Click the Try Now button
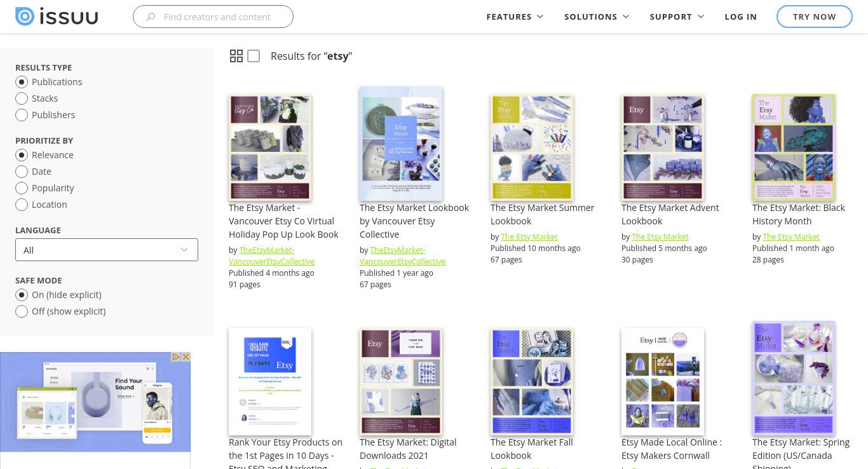This screenshot has width=868, height=469. click(814, 17)
